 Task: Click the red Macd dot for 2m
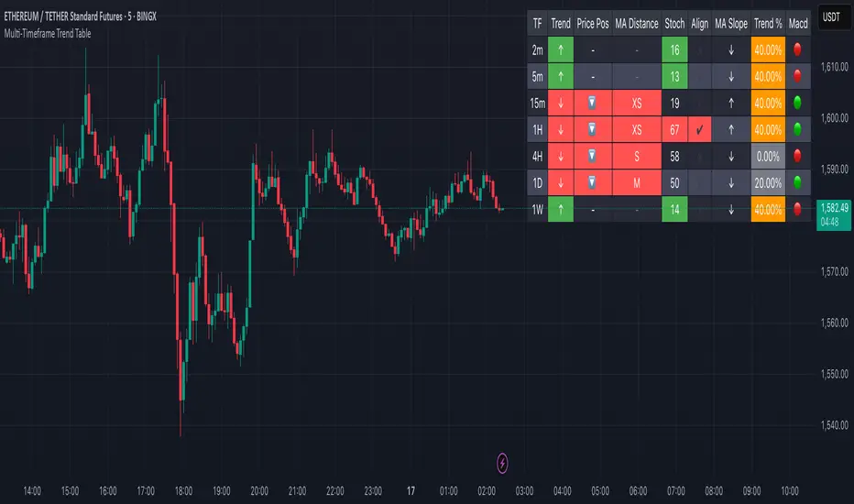(x=798, y=49)
